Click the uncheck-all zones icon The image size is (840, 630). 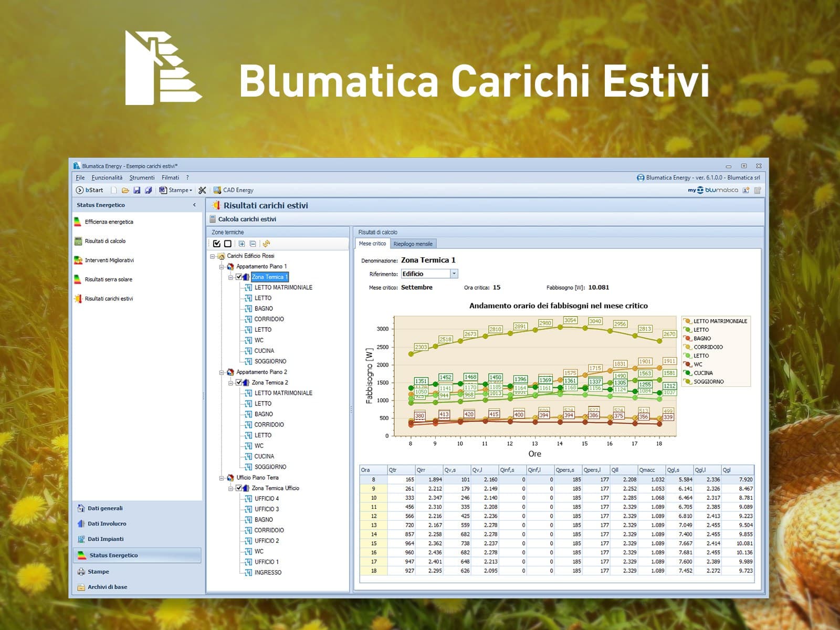coord(227,244)
